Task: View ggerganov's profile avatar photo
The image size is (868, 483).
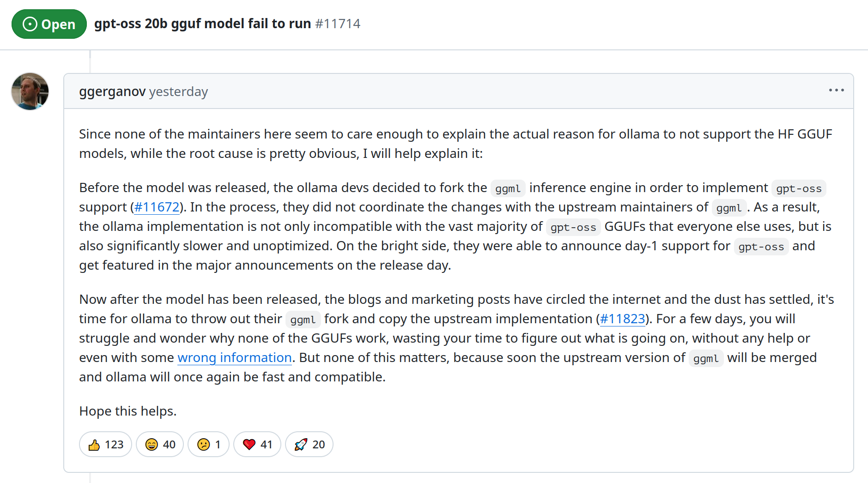Action: pyautogui.click(x=30, y=91)
